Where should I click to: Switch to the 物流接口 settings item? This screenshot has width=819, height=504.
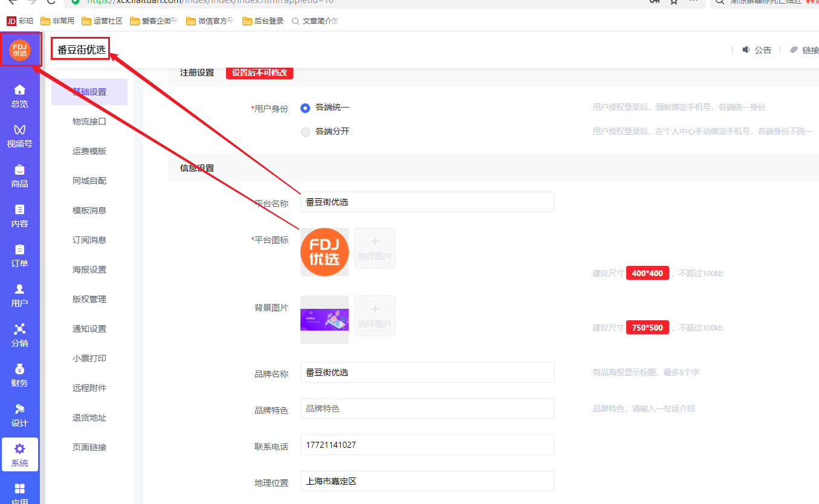89,121
